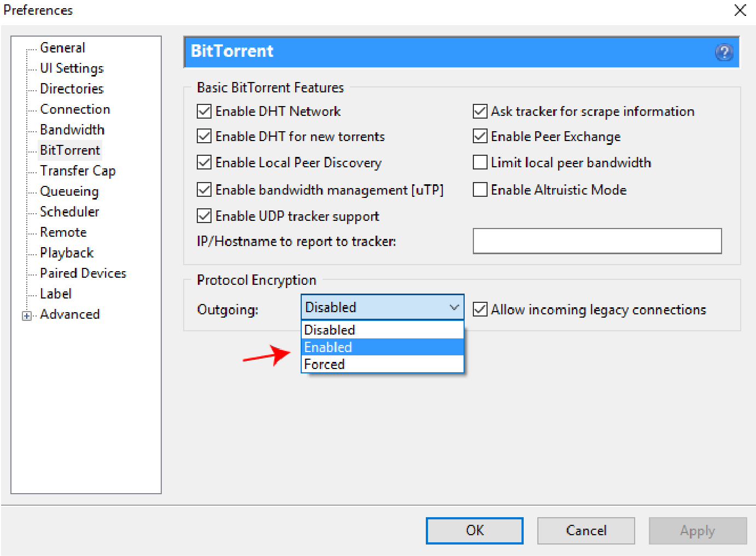This screenshot has height=556, width=756.
Task: Turn on Enable Altruistic Mode
Action: (480, 190)
